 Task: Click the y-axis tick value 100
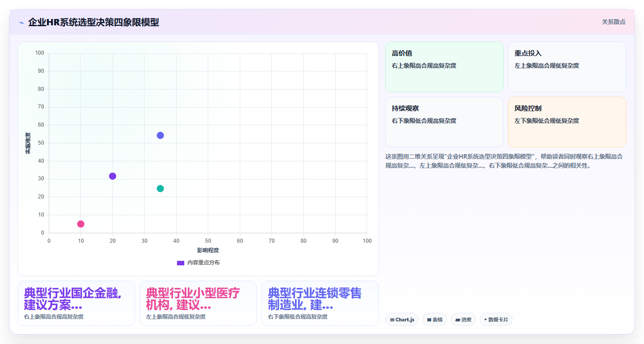(x=40, y=53)
